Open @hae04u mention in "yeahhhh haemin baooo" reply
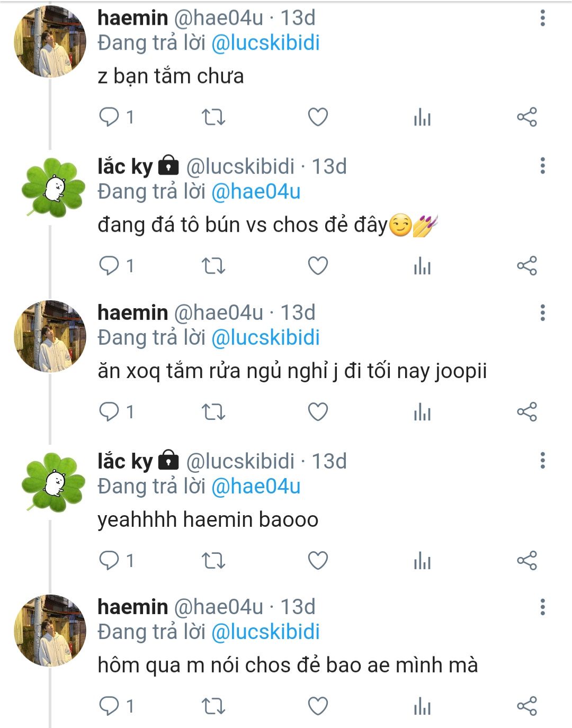Image resolution: width=572 pixels, height=728 pixels. (256, 486)
